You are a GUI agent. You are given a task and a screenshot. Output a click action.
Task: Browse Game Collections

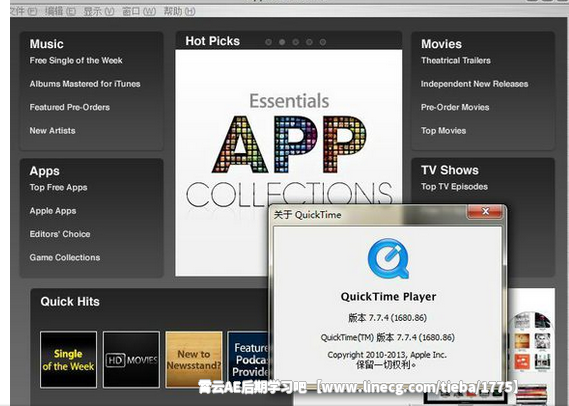[x=65, y=258]
